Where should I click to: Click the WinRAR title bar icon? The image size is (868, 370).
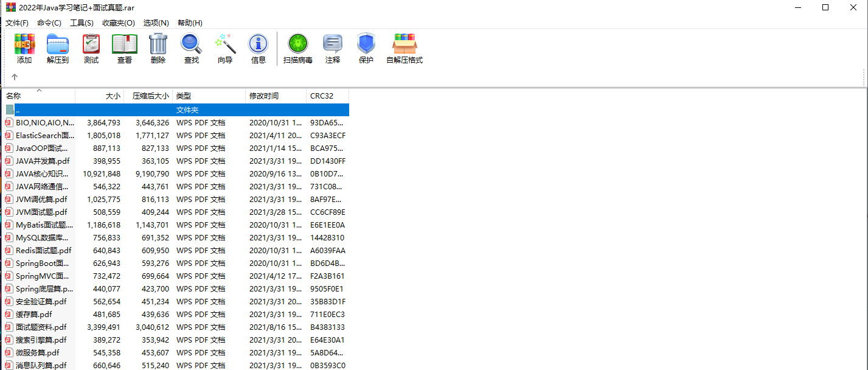coord(10,7)
